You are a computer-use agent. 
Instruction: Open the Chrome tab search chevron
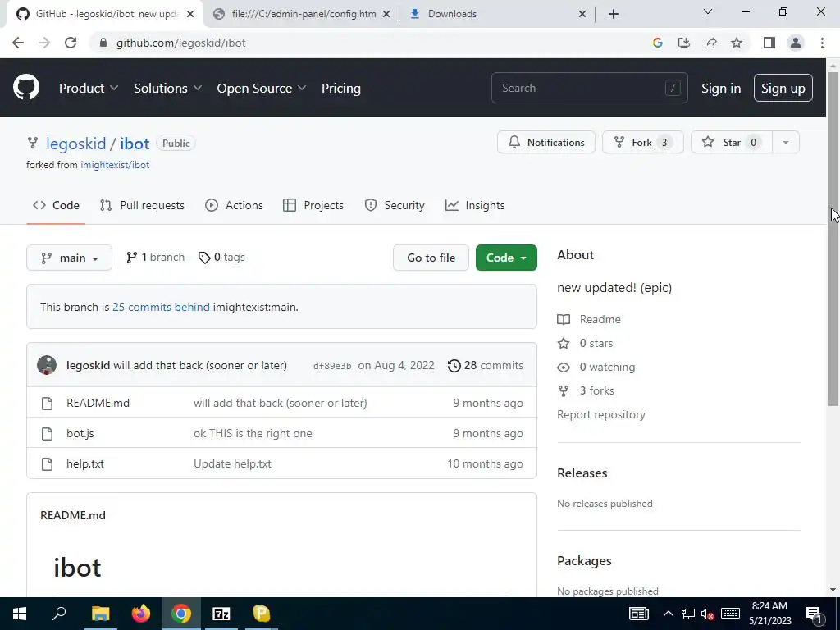(x=708, y=11)
